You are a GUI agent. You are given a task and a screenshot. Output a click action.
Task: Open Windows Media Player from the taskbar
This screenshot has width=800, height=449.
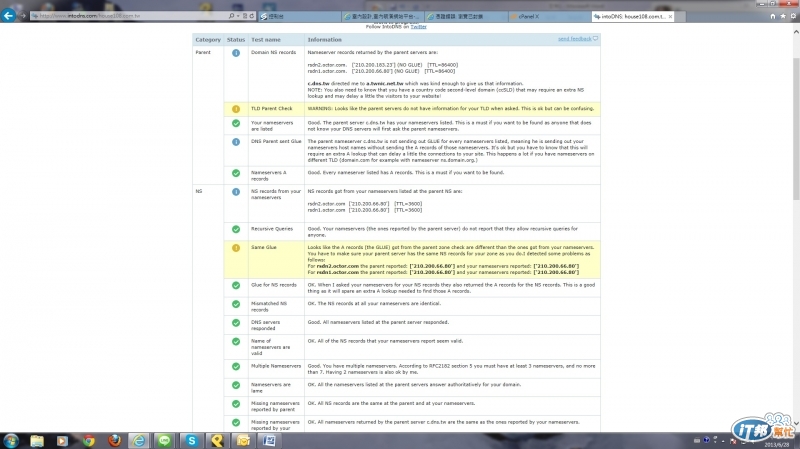62,441
